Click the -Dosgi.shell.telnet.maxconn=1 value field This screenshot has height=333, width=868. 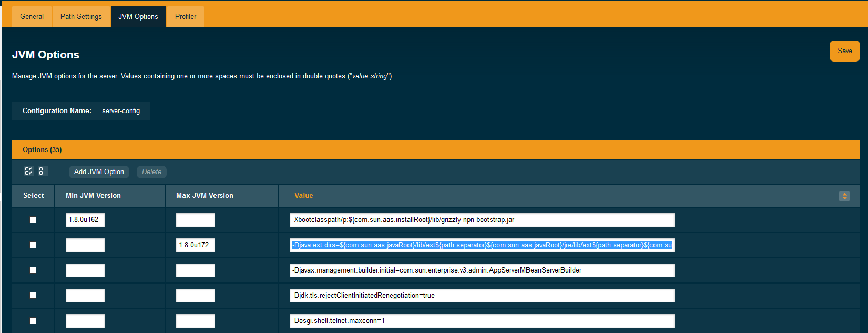(x=482, y=321)
